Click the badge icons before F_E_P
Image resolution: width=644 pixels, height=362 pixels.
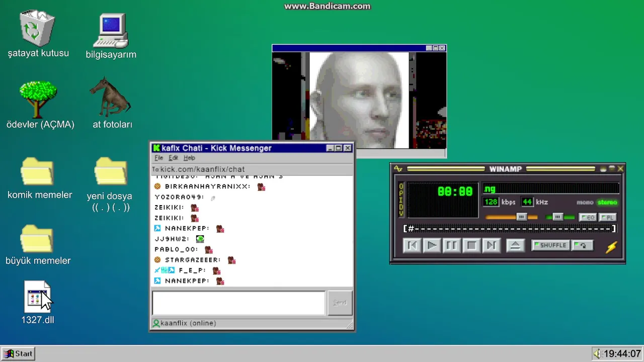[x=165, y=270]
